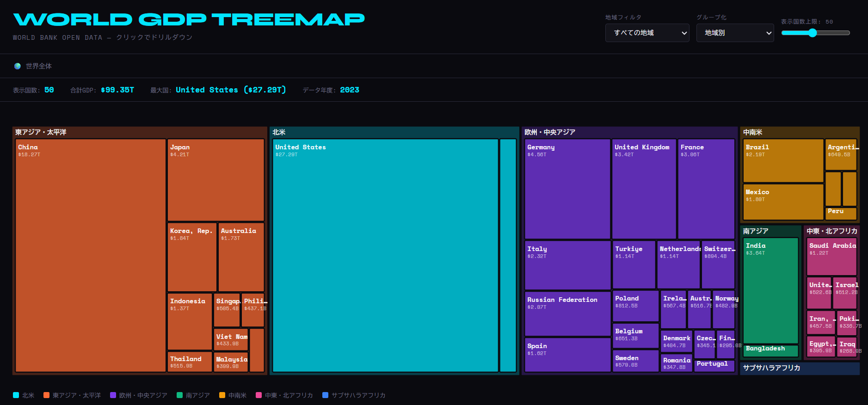Select the France tile
Viewport: 868px width, 405px height.
[x=706, y=189]
